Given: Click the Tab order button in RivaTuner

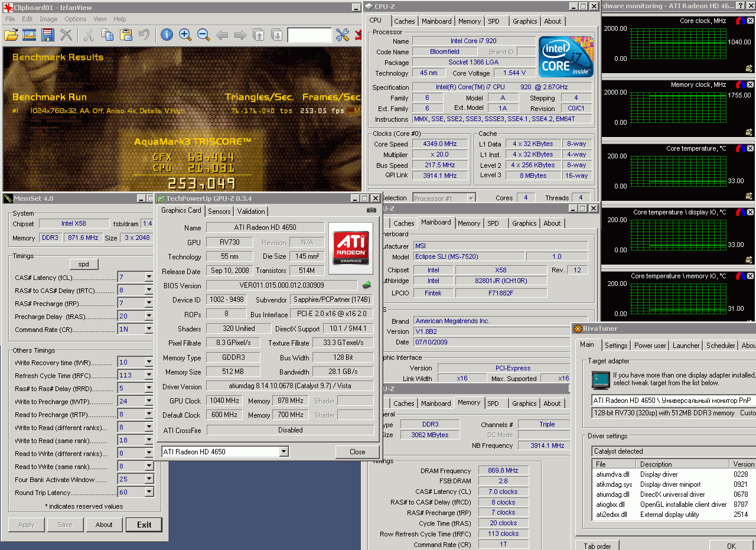Looking at the screenshot, I should pos(597,546).
